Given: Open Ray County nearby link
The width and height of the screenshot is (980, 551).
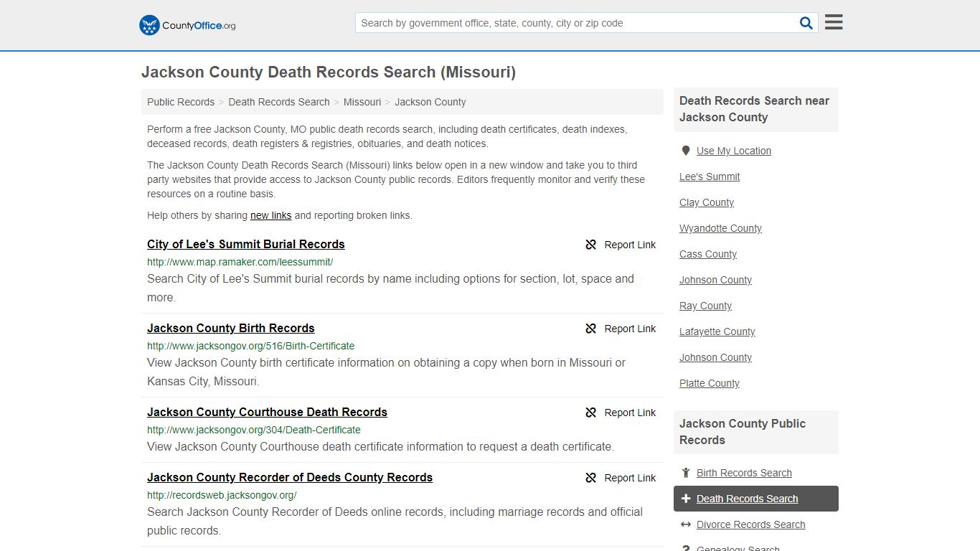Looking at the screenshot, I should [705, 306].
